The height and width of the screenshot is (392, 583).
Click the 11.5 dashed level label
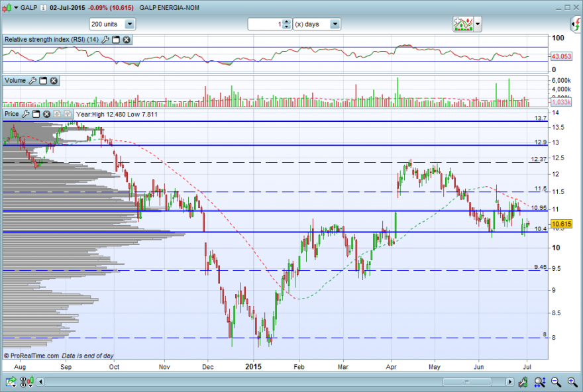(541, 189)
